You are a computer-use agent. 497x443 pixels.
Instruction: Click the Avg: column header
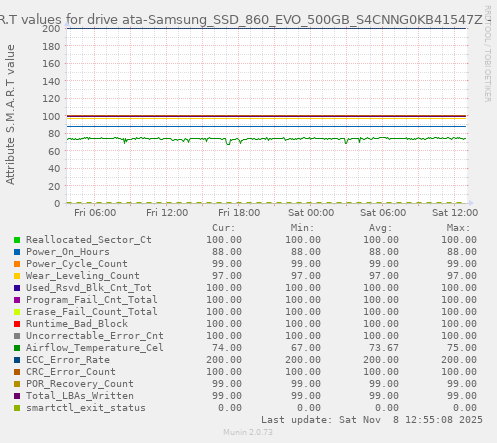tap(380, 228)
